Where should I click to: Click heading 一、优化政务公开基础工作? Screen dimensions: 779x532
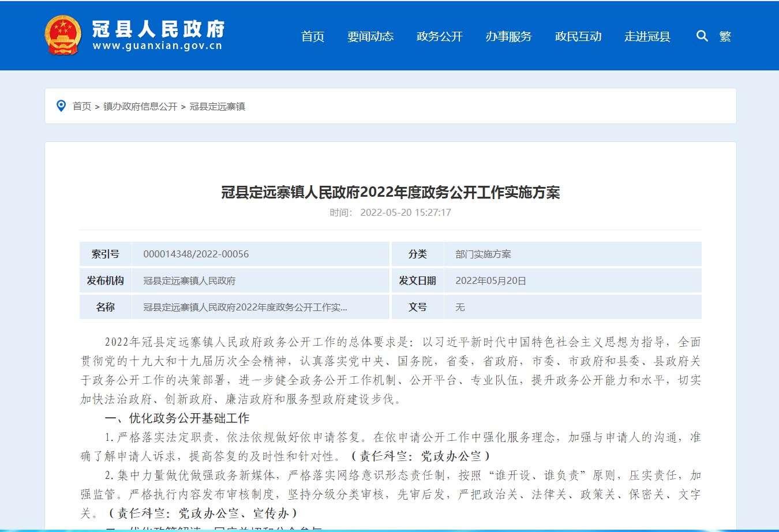pyautogui.click(x=177, y=418)
